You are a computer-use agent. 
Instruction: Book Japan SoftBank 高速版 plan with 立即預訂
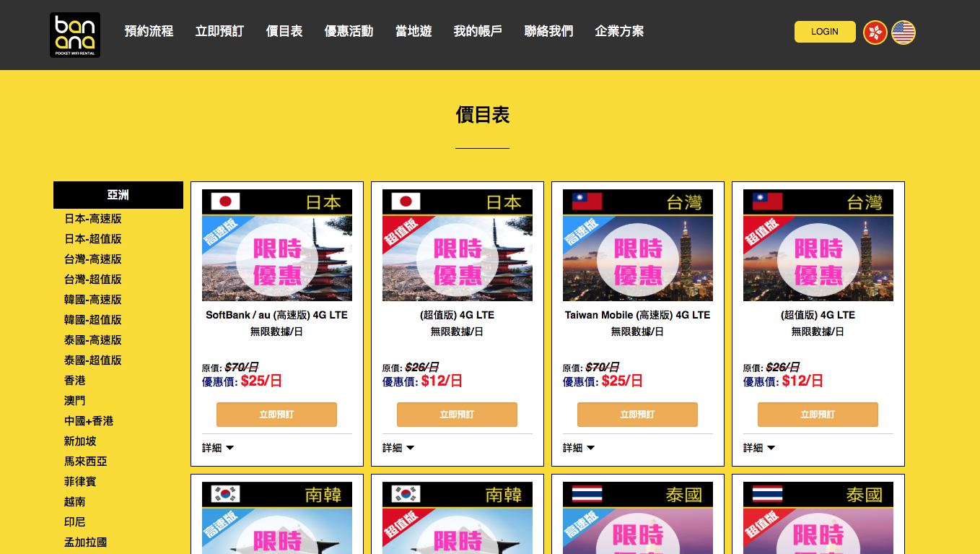[277, 415]
